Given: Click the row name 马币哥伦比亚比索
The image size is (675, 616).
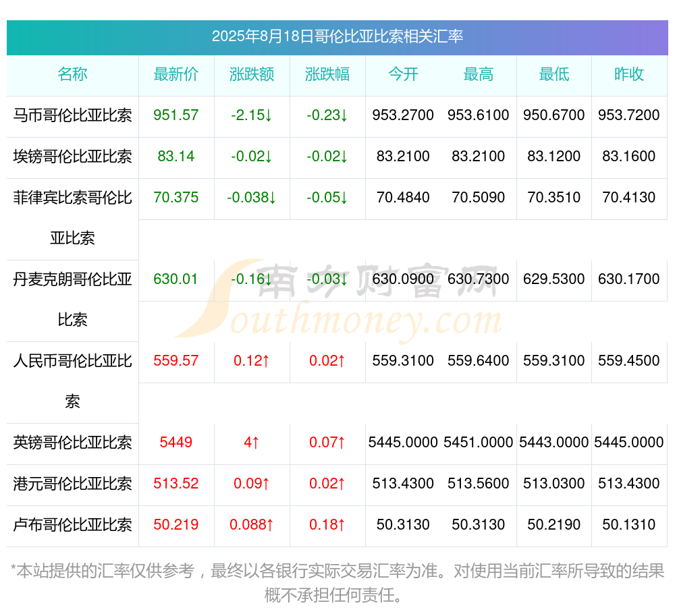Looking at the screenshot, I should pyautogui.click(x=72, y=115).
